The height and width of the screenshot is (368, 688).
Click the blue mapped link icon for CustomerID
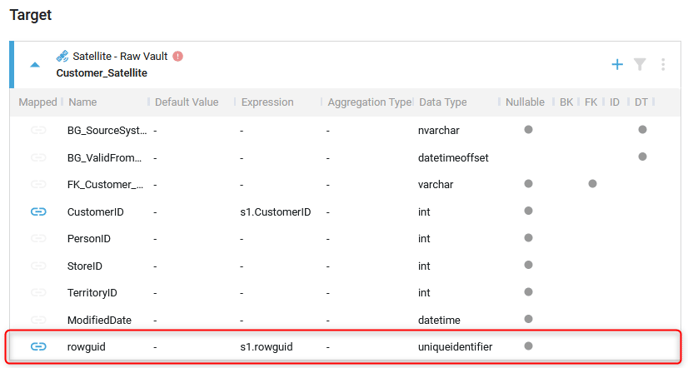click(x=38, y=212)
